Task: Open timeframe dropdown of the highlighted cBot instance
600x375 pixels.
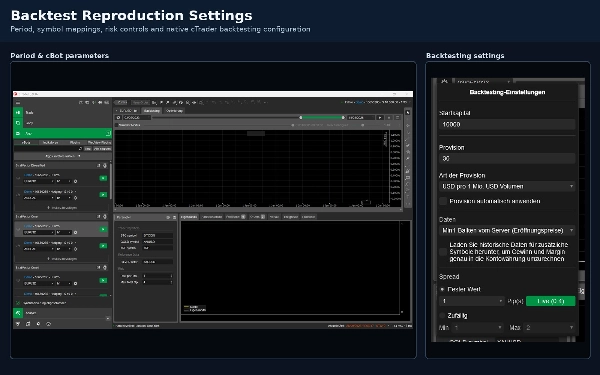Action: [x=64, y=232]
